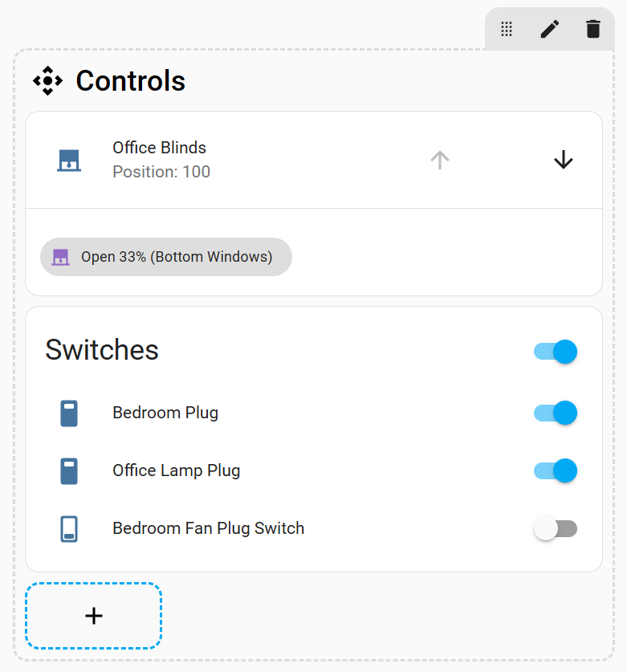Viewport: 627px width, 672px height.
Task: Open Office Blinds with the up arrow
Action: [x=439, y=160]
